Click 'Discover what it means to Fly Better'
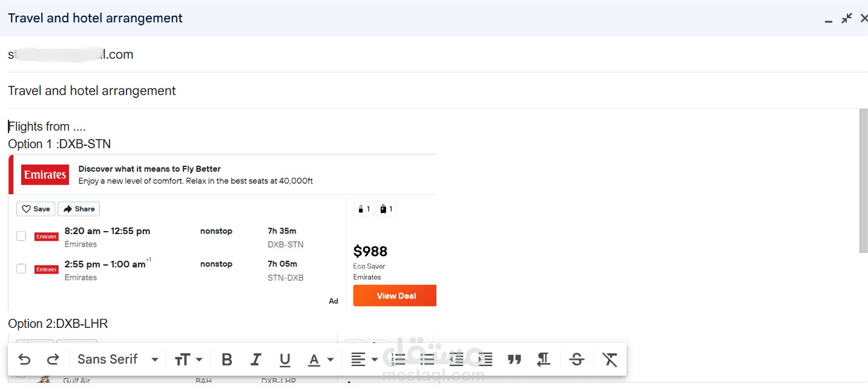 click(150, 169)
